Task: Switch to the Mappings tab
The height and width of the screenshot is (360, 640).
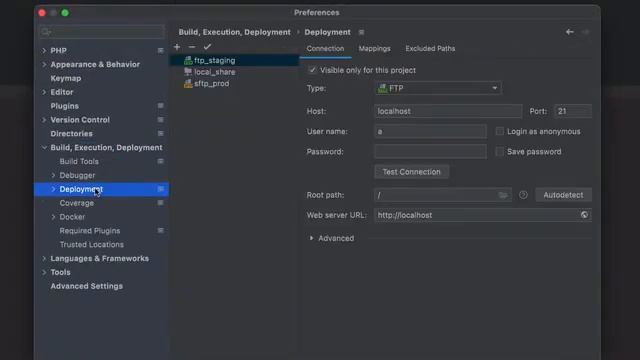Action: point(375,49)
